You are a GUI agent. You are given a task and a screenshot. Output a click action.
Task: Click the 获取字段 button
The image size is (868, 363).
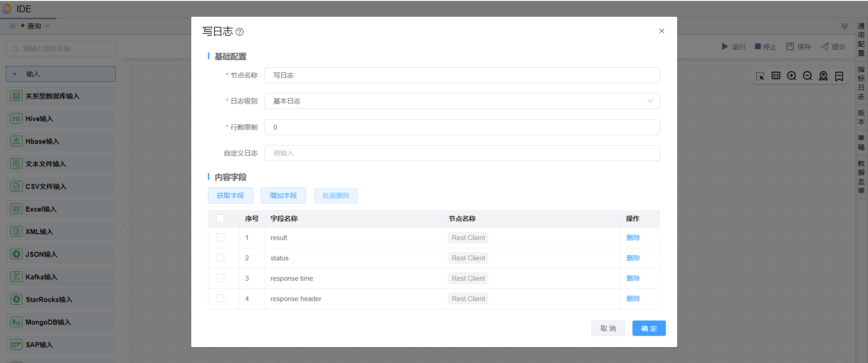(230, 196)
